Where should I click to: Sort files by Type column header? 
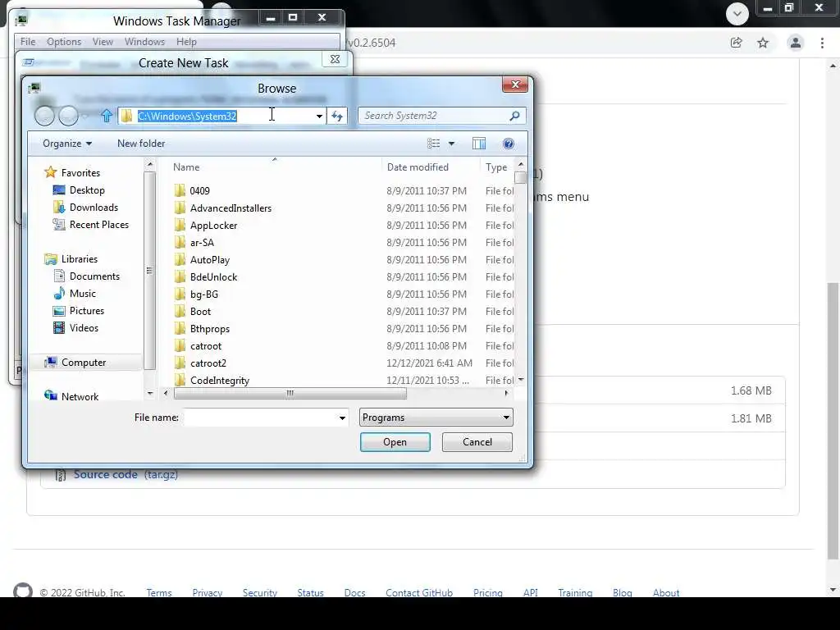(x=496, y=167)
